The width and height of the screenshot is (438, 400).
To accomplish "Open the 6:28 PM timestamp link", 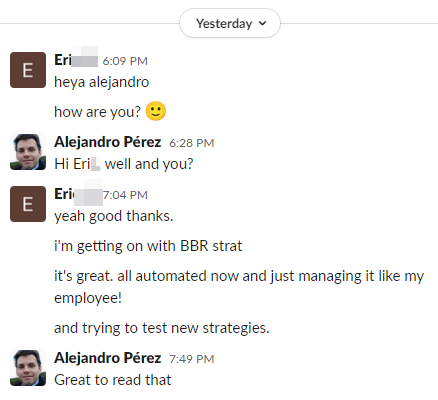I will 192,143.
